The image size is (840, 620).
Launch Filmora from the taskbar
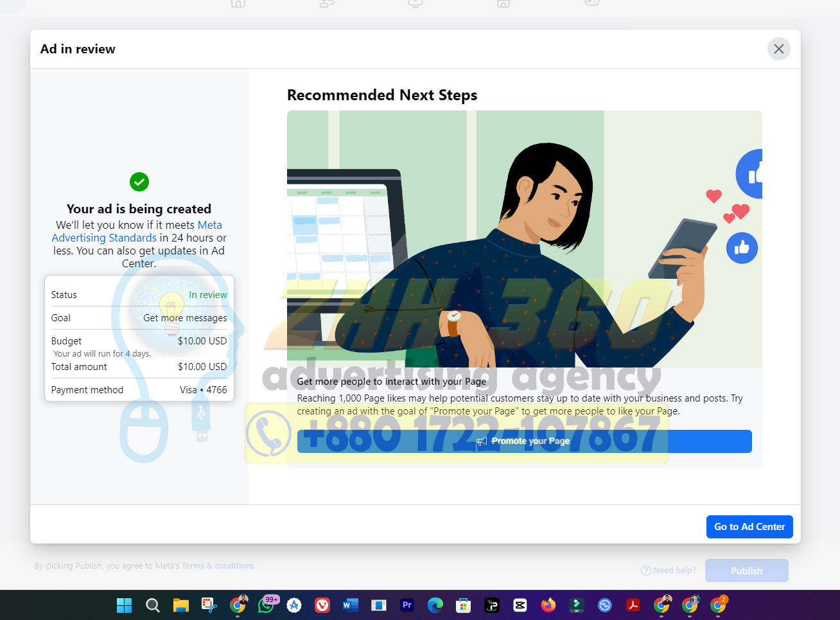577,605
